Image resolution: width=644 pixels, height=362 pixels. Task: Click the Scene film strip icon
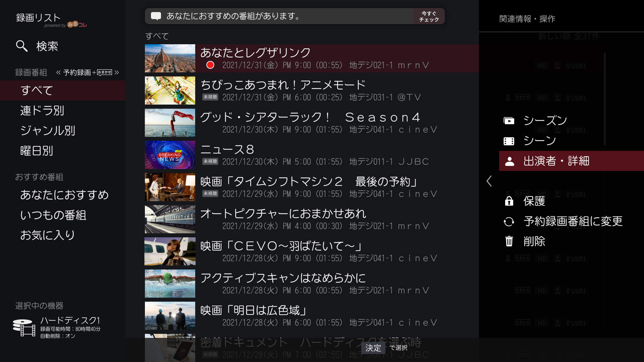pos(509,141)
